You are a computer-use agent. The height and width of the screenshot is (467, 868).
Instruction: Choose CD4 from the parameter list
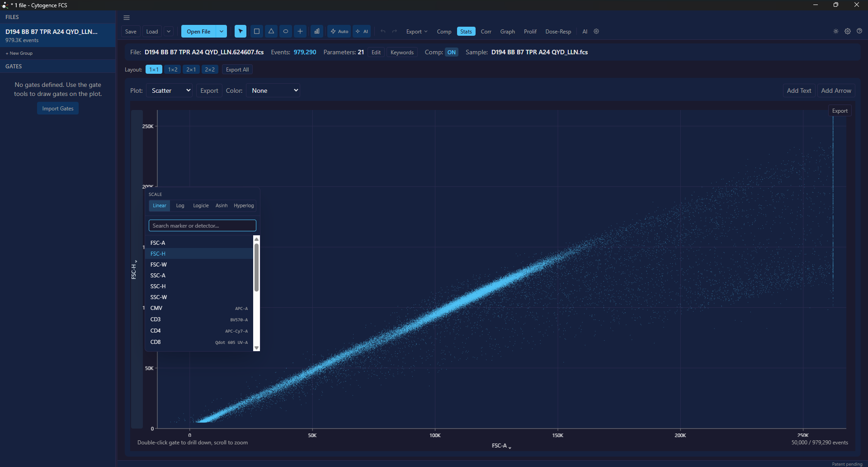(x=199, y=331)
